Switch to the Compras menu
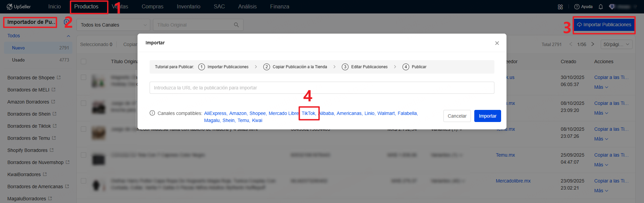 (152, 7)
